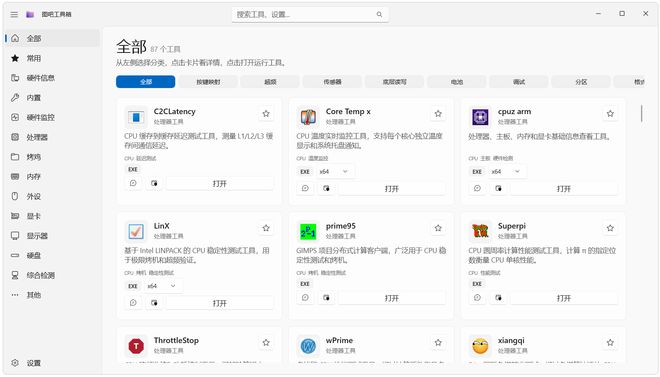The height and width of the screenshot is (377, 660).
Task: Click the small icon left of 打开 on prime95
Action: coord(327,298)
